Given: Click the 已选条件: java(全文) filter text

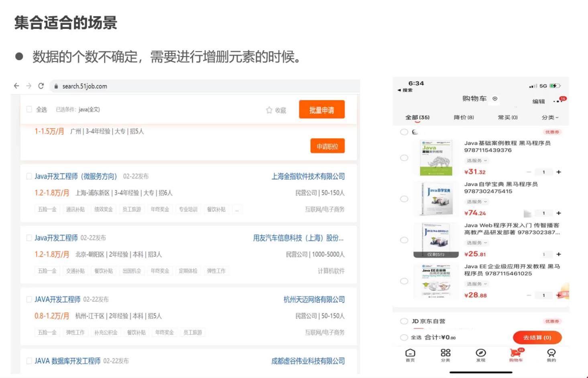Looking at the screenshot, I should pyautogui.click(x=78, y=109).
